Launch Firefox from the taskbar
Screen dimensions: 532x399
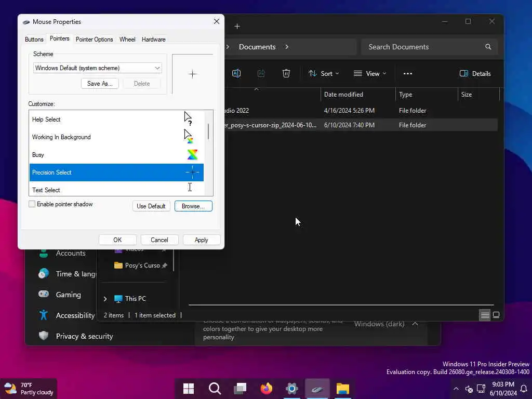[267, 389]
